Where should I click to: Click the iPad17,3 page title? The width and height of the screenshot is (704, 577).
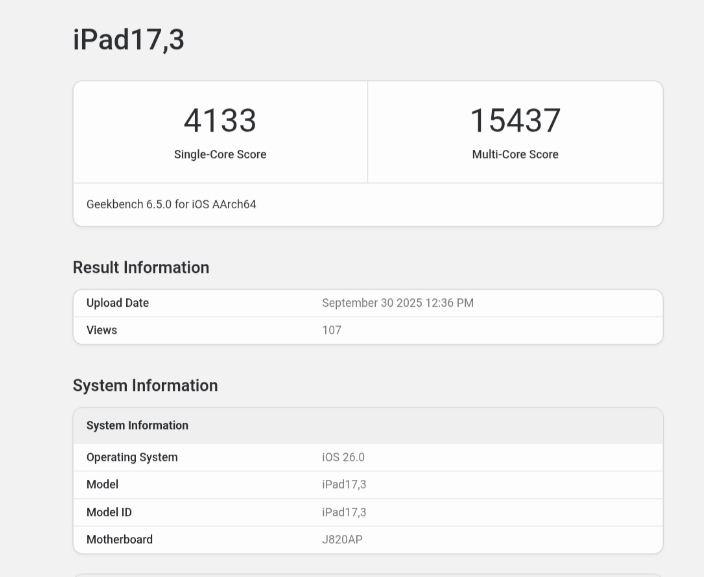pos(128,40)
